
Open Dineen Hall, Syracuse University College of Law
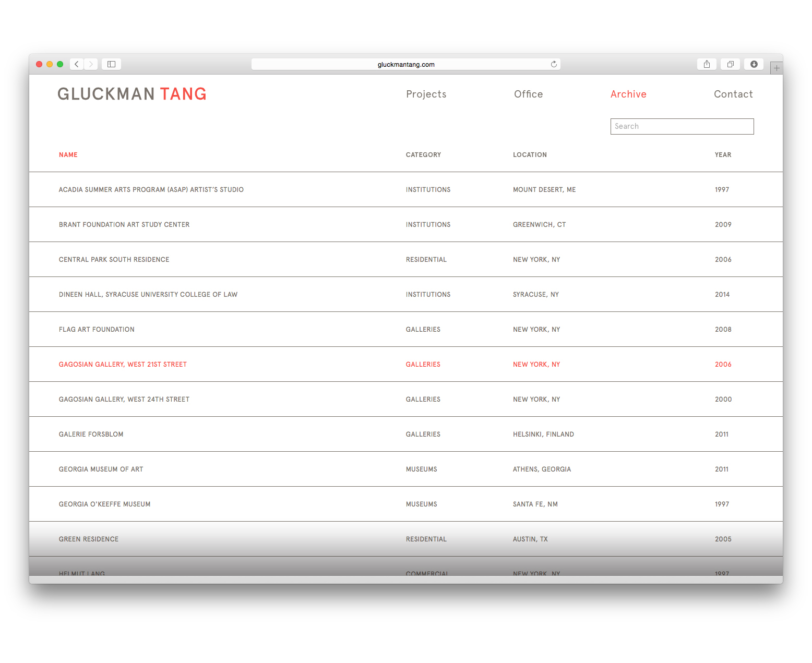(x=148, y=295)
